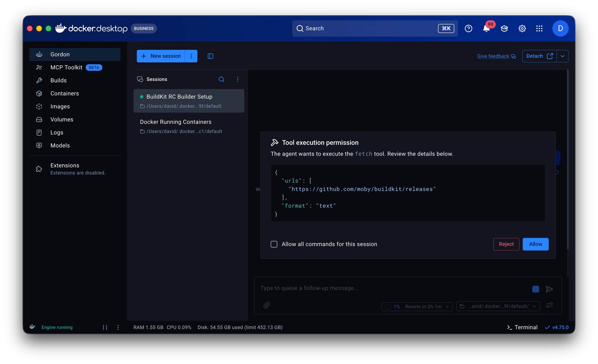Click the BUSINESS plan badge
The width and height of the screenshot is (598, 364).
pos(144,28)
